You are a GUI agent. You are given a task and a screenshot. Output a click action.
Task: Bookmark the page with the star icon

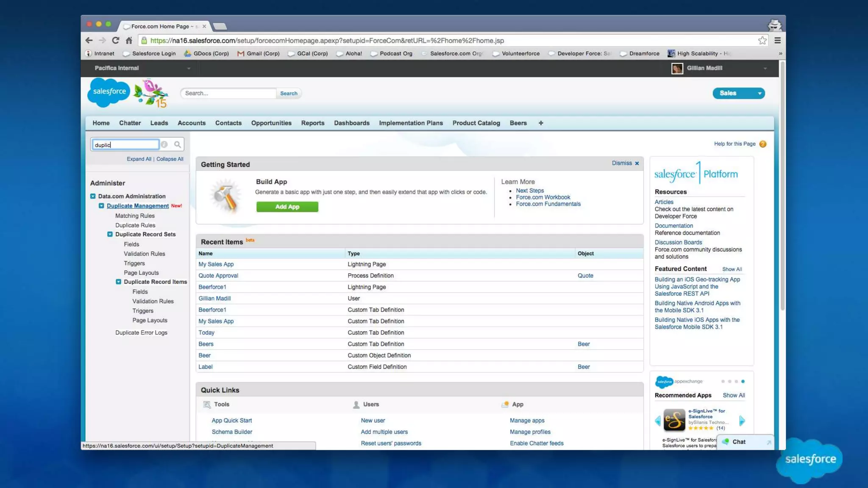click(x=762, y=40)
